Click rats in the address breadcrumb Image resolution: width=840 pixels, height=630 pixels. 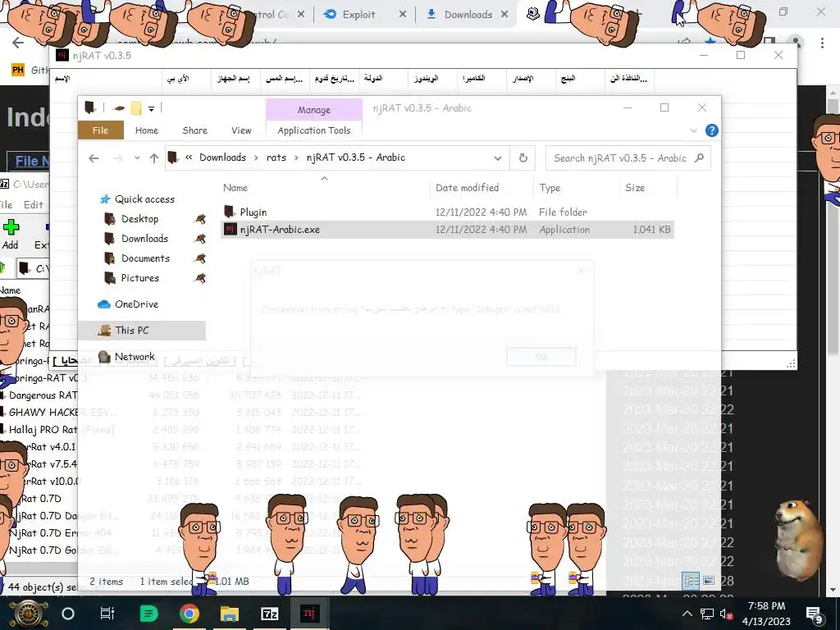(276, 157)
